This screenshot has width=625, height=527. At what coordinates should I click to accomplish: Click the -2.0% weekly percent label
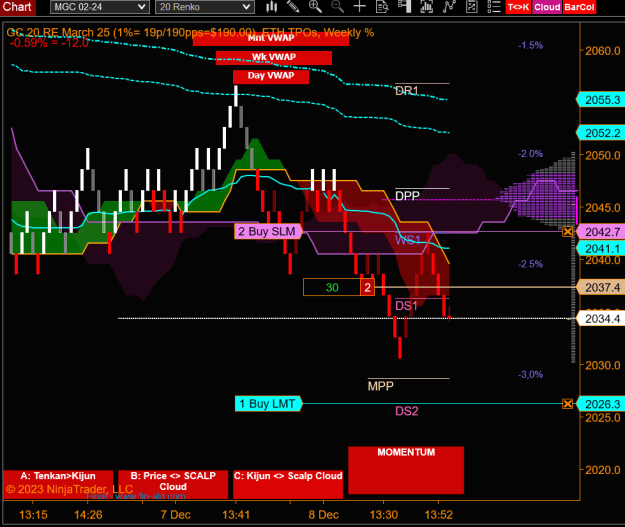(x=531, y=154)
